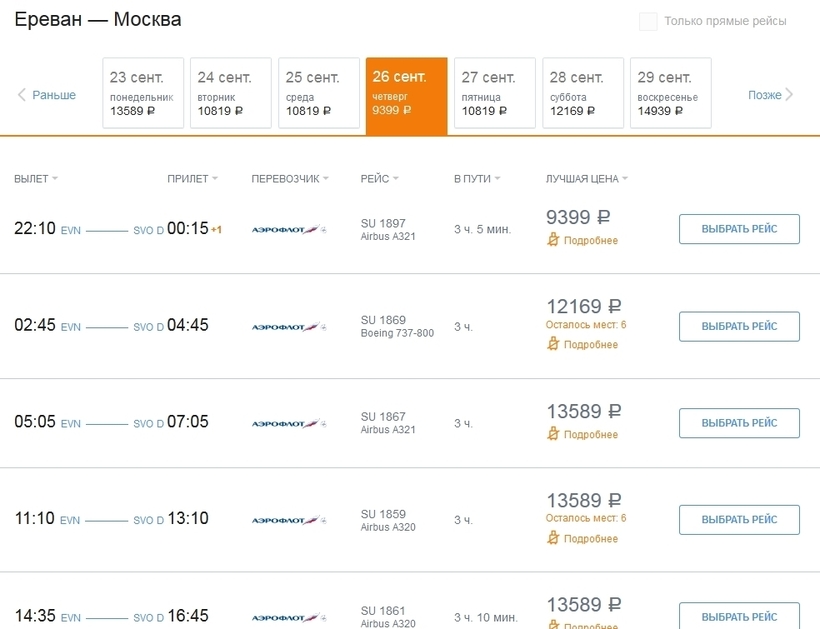Choose flight SU 1897 with 'Выбрать рейс'
Viewport: 820px width, 629px height.
[739, 229]
